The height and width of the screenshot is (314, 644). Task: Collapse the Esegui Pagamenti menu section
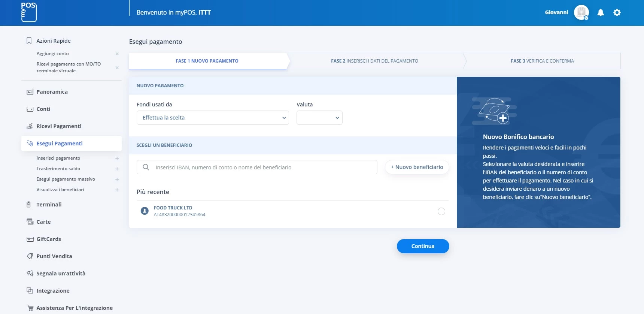60,144
